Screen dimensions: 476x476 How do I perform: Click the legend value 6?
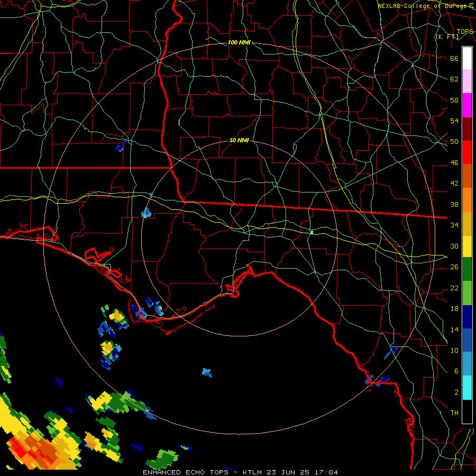point(456,371)
